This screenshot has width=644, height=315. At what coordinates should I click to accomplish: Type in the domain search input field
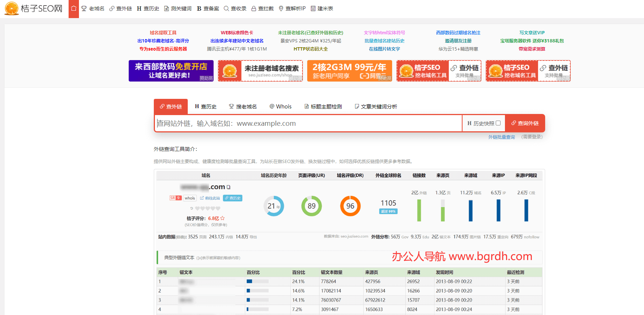point(308,123)
